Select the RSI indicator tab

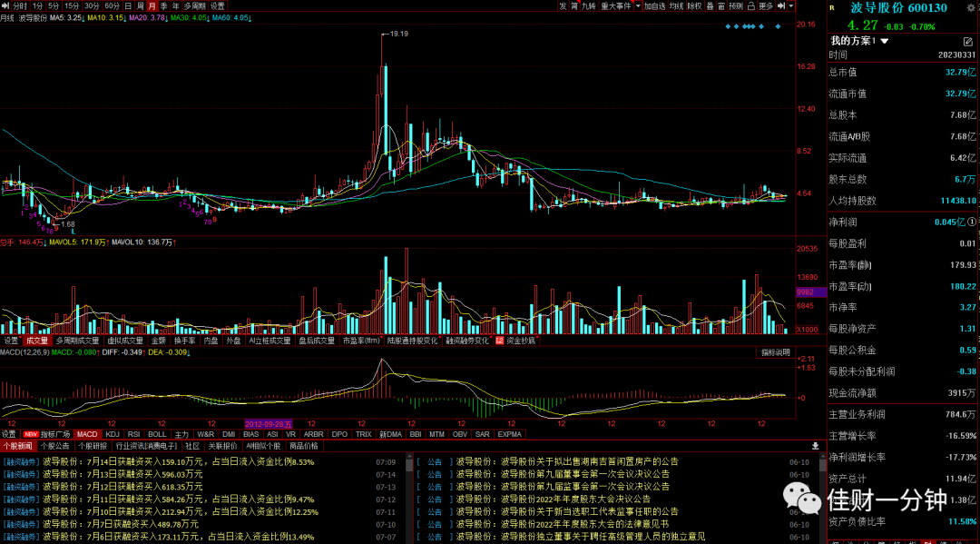click(x=133, y=434)
